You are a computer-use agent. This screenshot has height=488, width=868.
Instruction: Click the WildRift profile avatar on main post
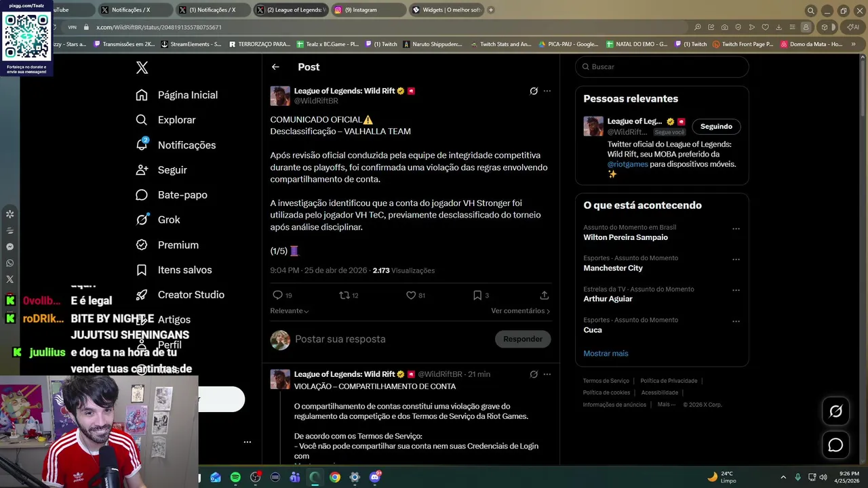tap(280, 96)
